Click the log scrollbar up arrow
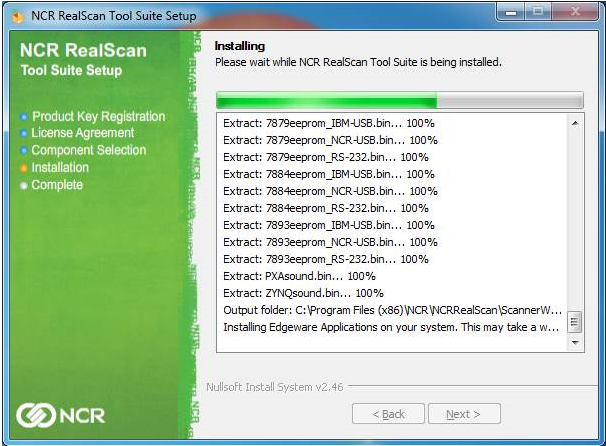 [575, 123]
